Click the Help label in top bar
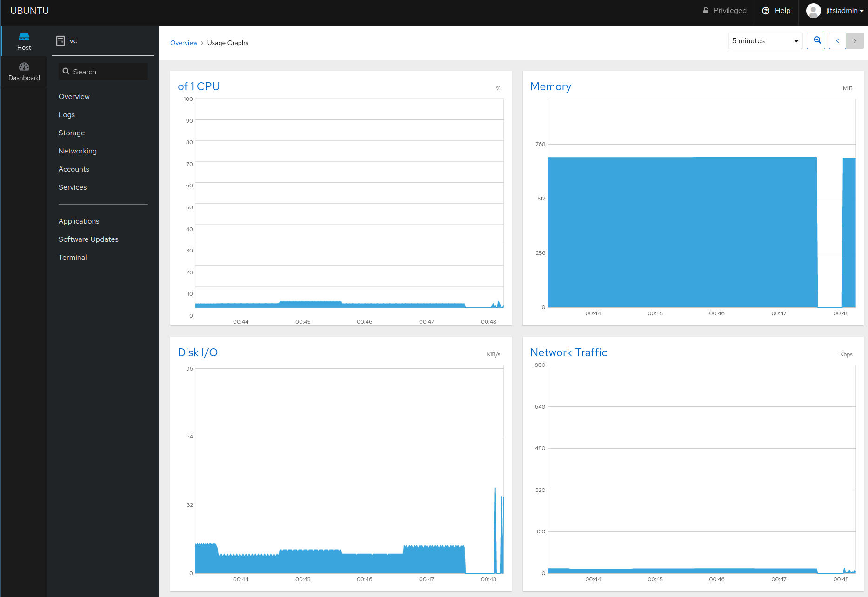This screenshot has height=597, width=868. point(782,11)
